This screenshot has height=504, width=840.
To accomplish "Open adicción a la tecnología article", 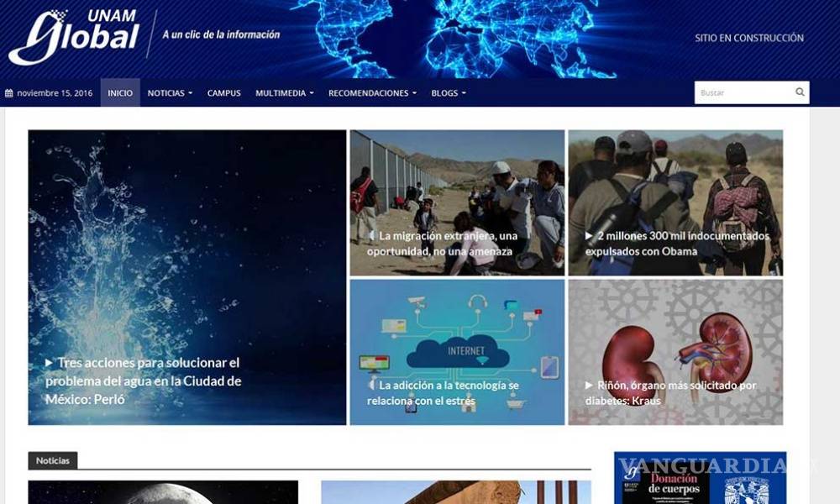I will pos(443,392).
